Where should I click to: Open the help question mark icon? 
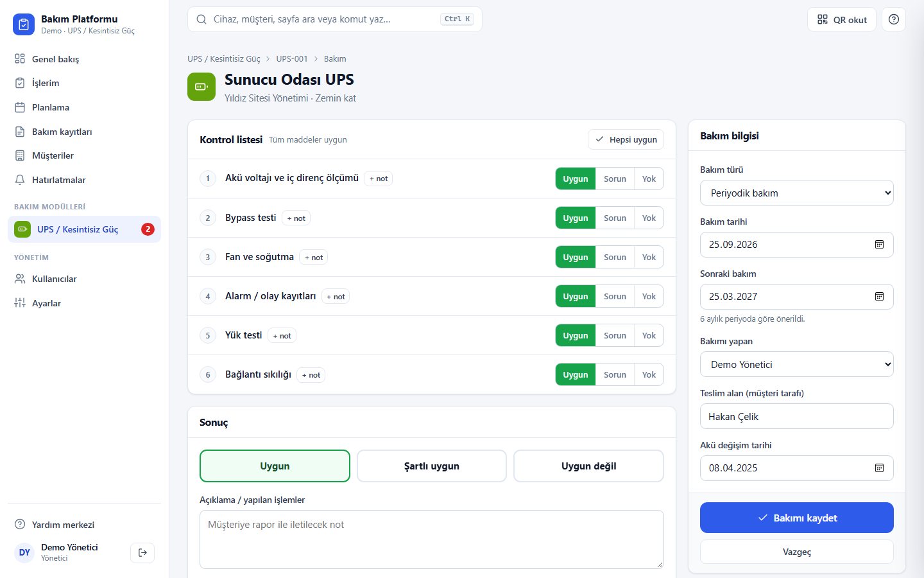(x=894, y=19)
